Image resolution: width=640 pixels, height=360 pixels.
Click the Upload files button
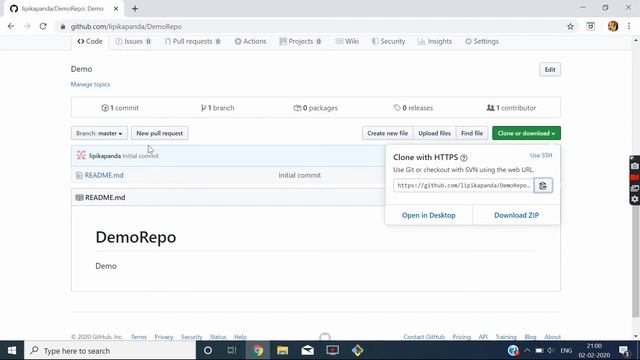pos(434,133)
